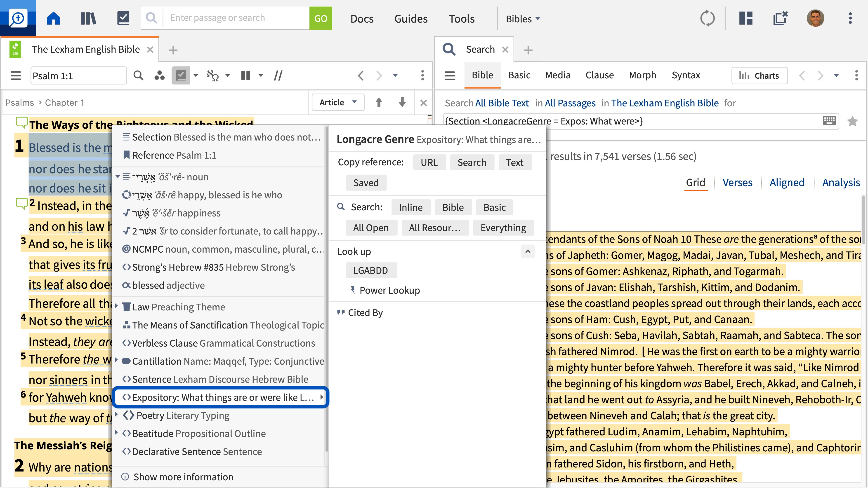Click the note icon beside the Psalm heading

point(21,122)
